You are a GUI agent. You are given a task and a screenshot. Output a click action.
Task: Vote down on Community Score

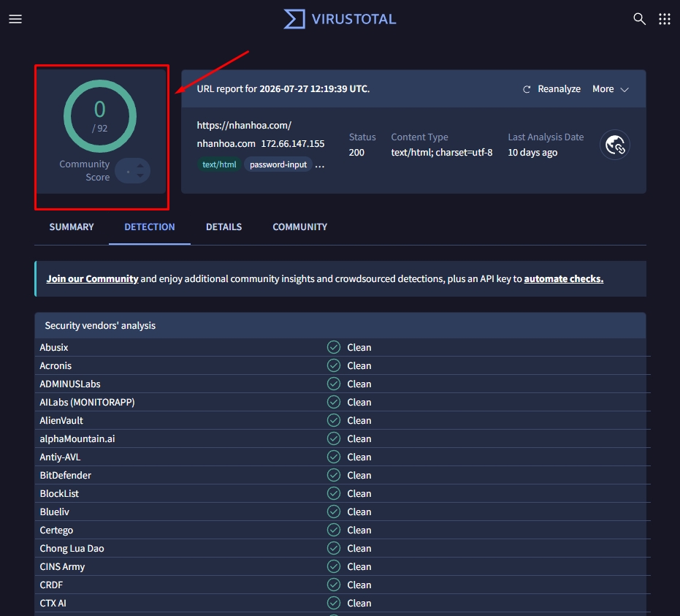140,175
